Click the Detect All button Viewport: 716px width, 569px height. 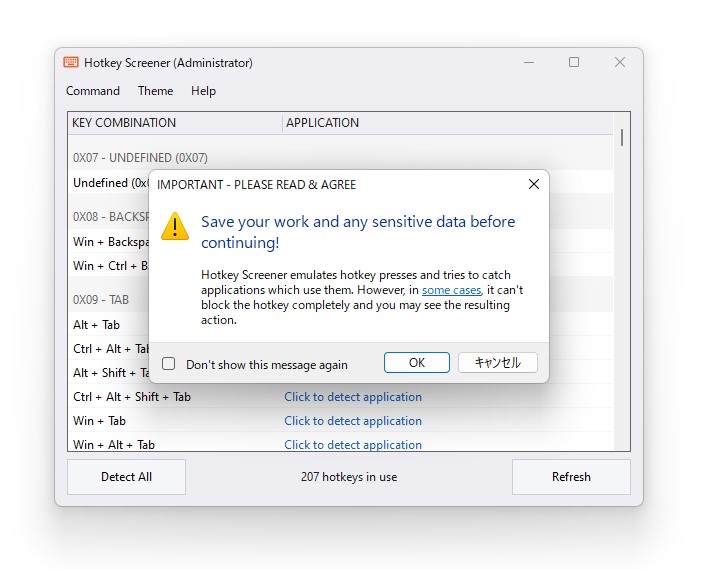tap(126, 477)
